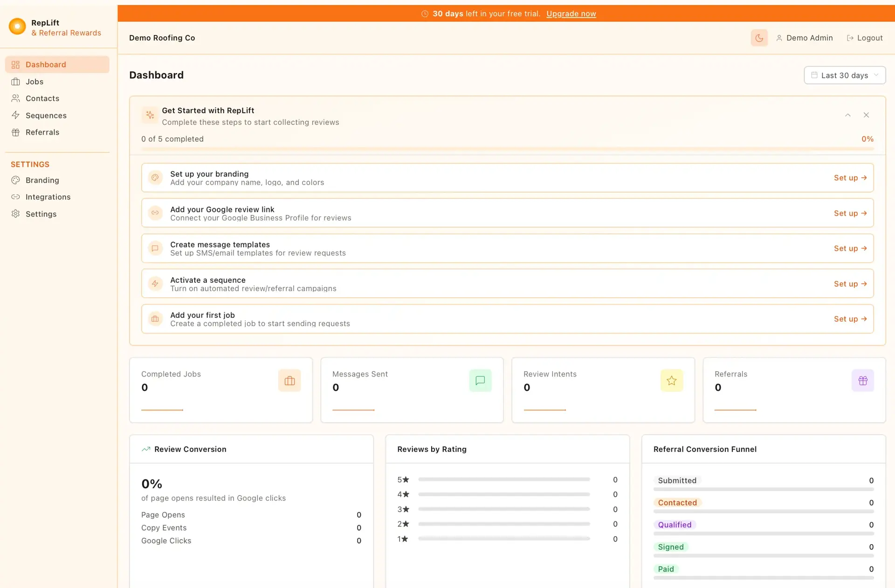Click the briefcase icon beside Add your first job
Screen dimensions: 895x588
(x=155, y=319)
